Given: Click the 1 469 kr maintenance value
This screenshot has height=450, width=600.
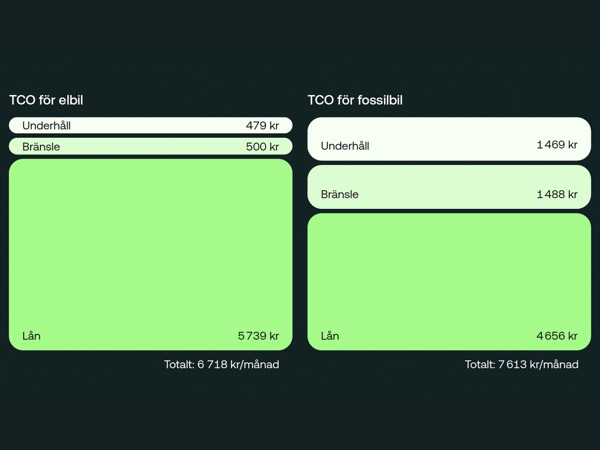Looking at the screenshot, I should coord(557,145).
